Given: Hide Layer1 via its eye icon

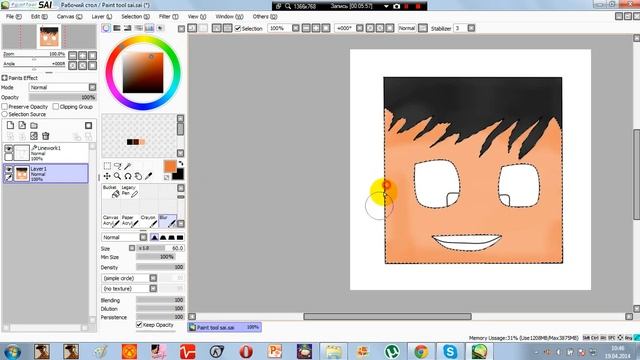Looking at the screenshot, I should [8, 169].
